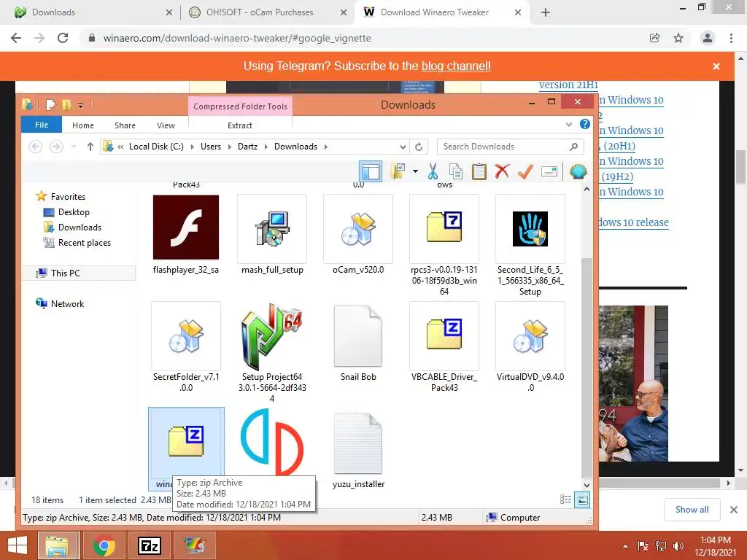Open Chrome from the taskbar
Viewport: 747px width, 560px height.
point(104,545)
